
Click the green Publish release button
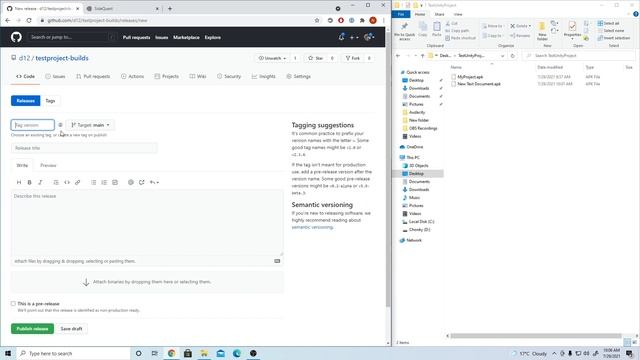pos(32,329)
